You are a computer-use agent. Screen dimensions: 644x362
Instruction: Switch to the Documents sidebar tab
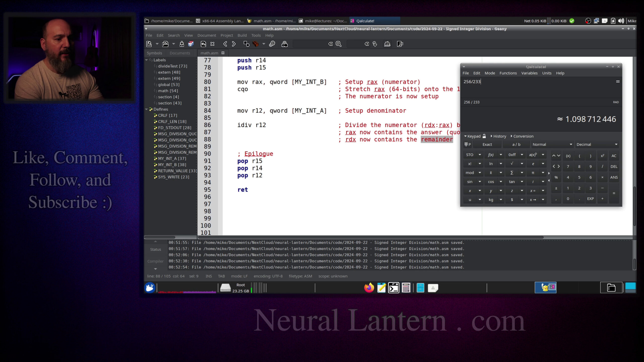(180, 53)
